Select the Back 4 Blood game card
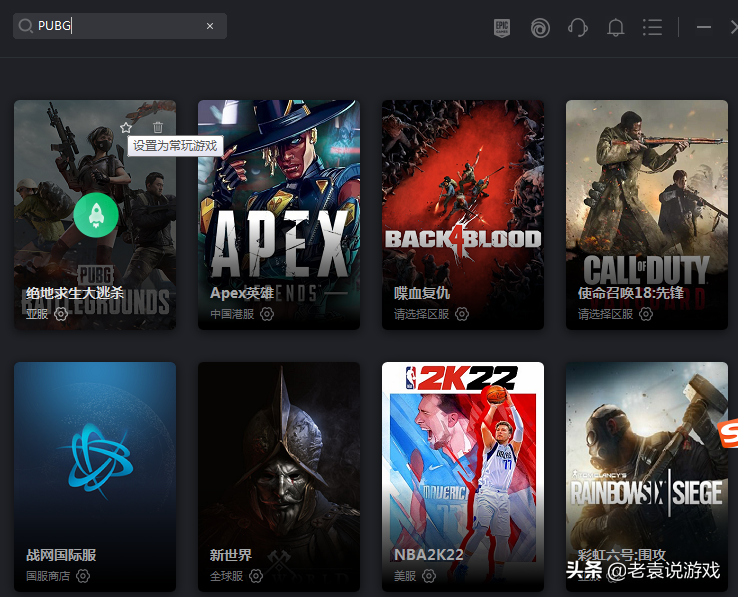The image size is (738, 597). coord(463,215)
